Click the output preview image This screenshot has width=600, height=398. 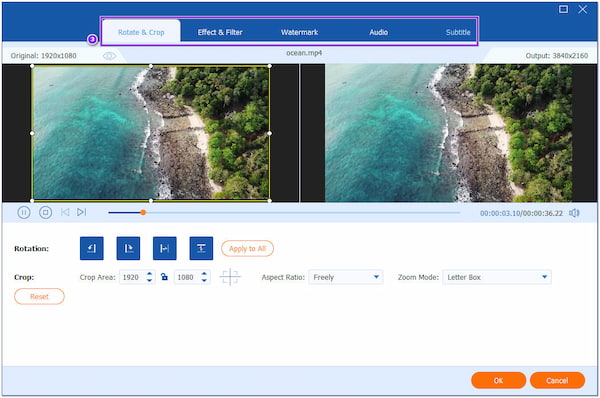pos(448,133)
